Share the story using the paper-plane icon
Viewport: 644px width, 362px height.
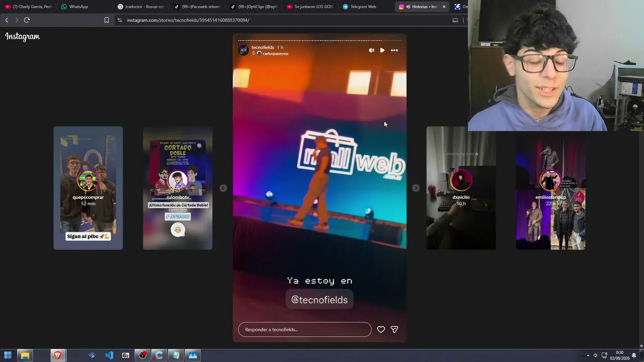[394, 329]
